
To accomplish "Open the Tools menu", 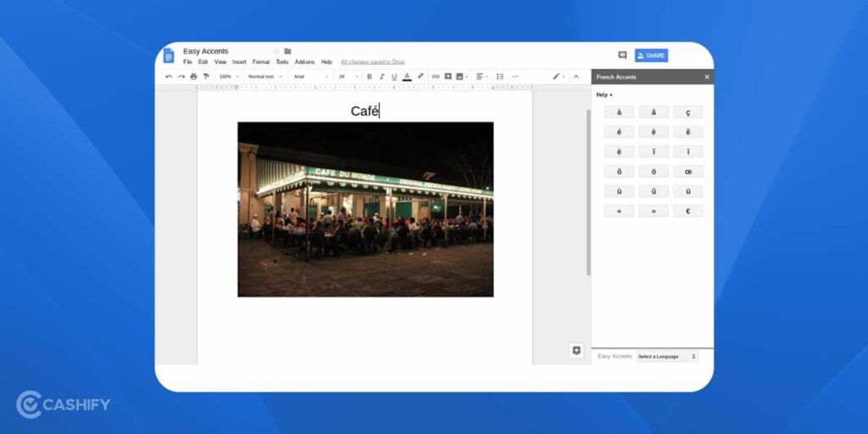I will 282,62.
